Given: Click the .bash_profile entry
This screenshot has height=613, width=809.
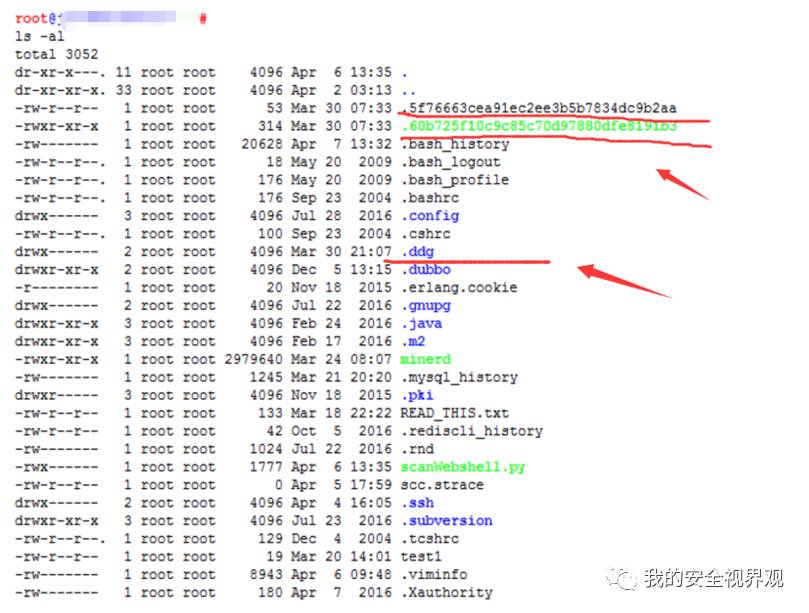Looking at the screenshot, I should 455,180.
